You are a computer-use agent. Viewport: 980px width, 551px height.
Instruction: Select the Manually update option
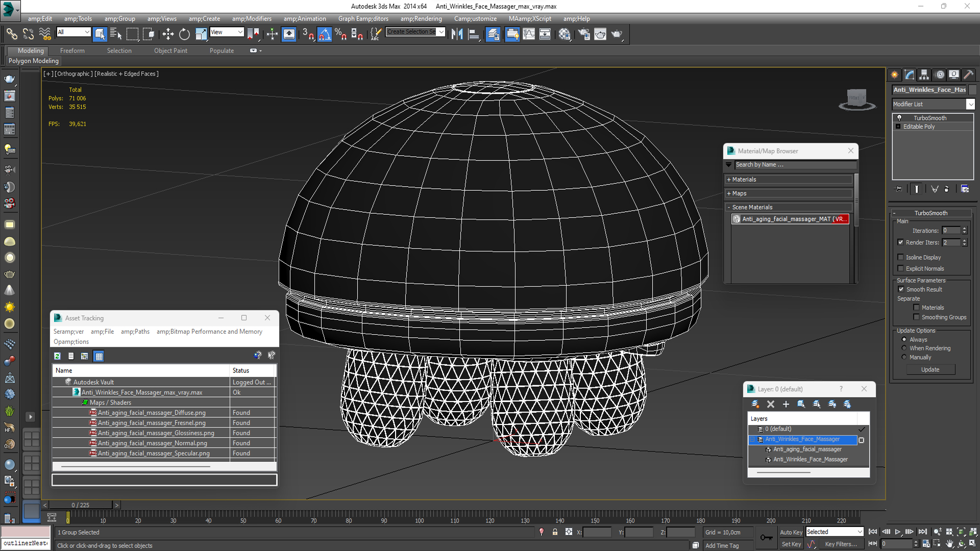[904, 357]
